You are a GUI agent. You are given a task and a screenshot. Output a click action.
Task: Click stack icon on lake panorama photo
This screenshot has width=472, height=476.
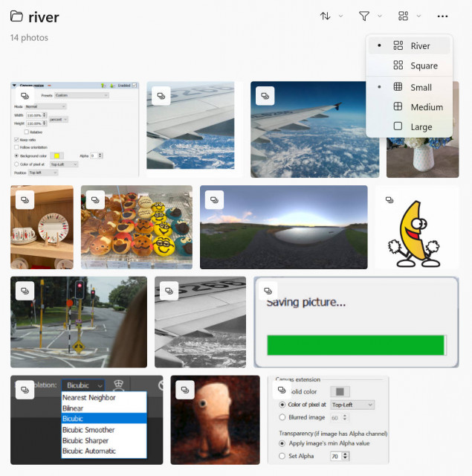tap(214, 200)
